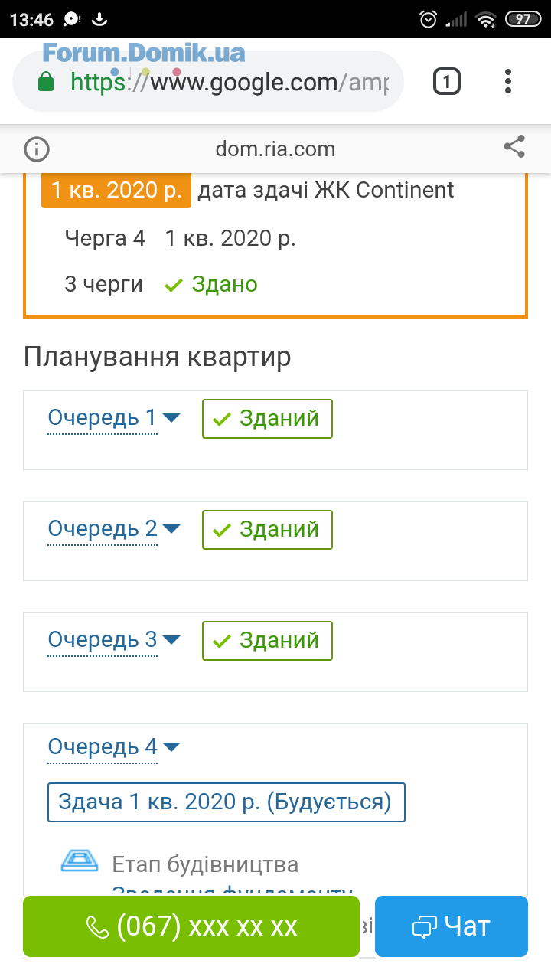Tap the construction stage foundation icon
The image size is (551, 980).
[x=80, y=861]
